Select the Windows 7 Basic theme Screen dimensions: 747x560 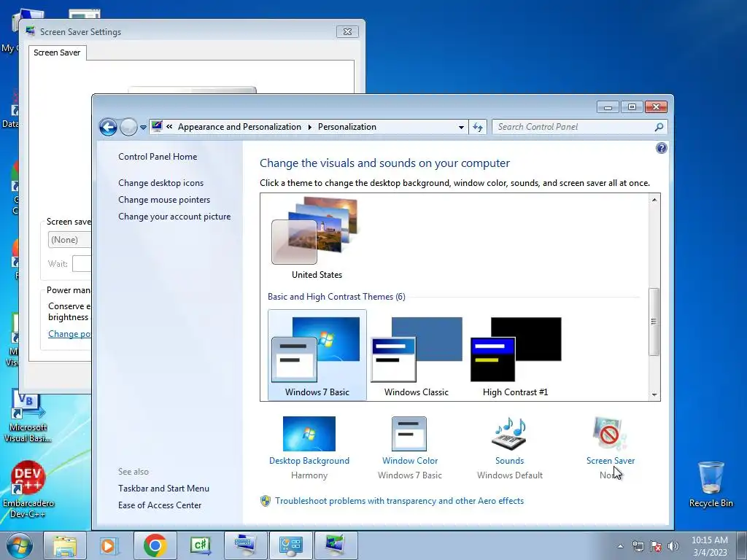(x=317, y=355)
